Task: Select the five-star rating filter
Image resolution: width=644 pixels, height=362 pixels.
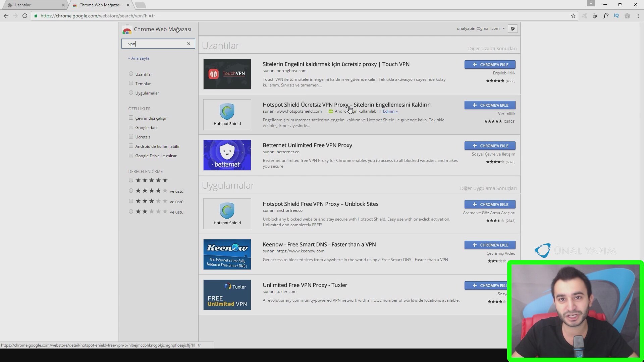Action: 131,180
